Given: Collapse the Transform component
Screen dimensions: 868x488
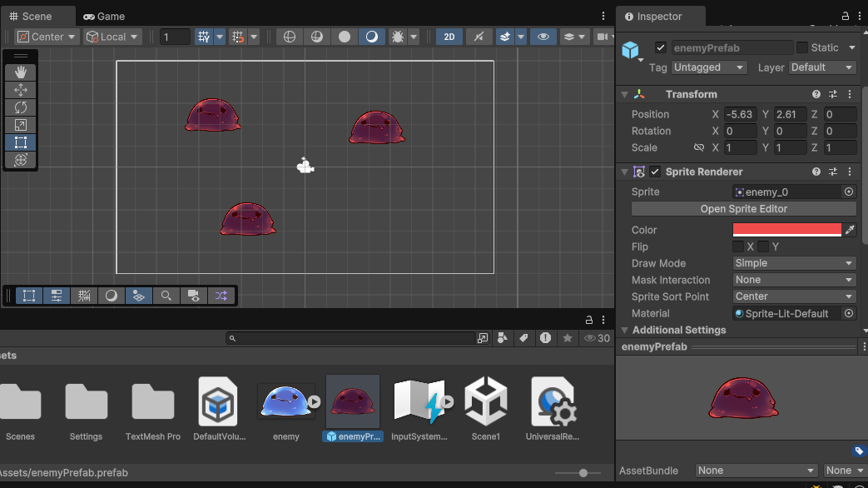Looking at the screenshot, I should click(624, 94).
